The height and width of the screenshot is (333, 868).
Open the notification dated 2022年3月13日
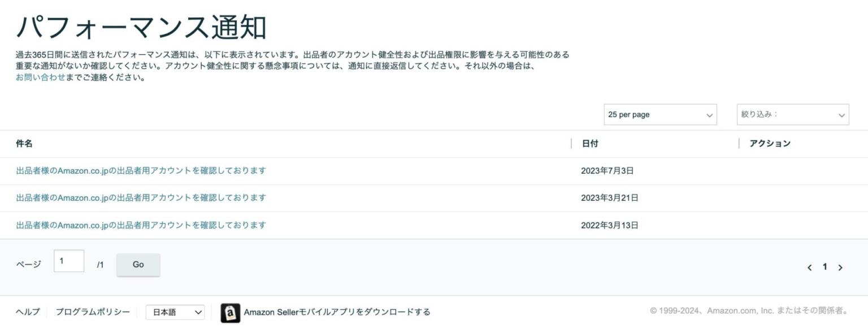141,225
